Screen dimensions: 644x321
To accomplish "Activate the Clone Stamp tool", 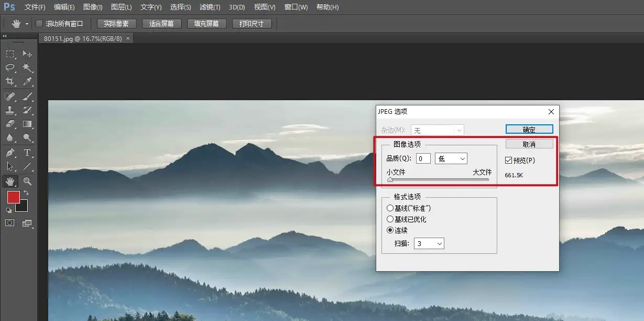I will tap(9, 110).
